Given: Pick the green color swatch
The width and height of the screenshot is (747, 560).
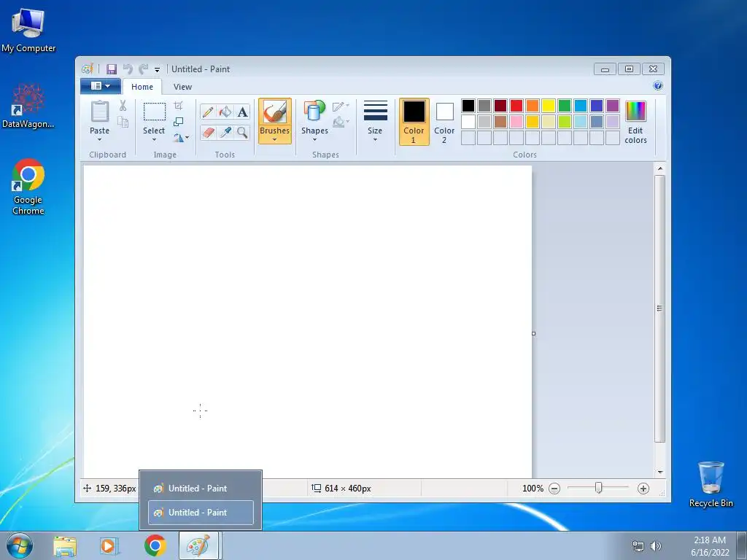Looking at the screenshot, I should point(565,106).
